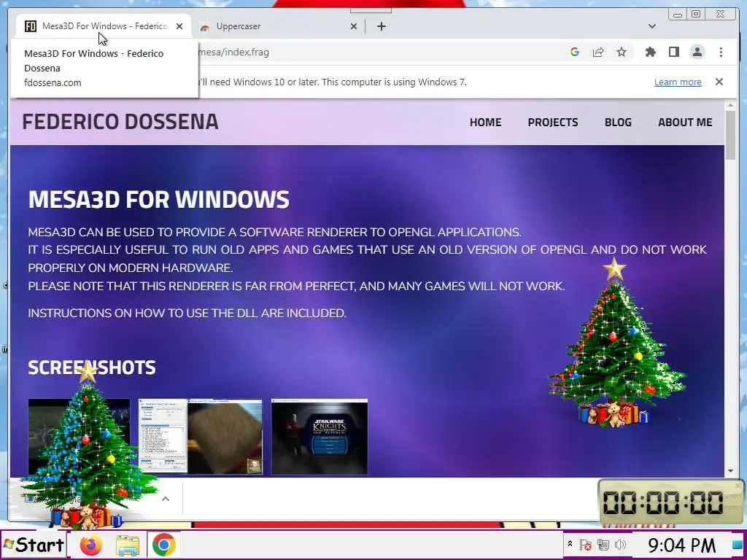The image size is (747, 560).
Task: Click the Learn more link
Action: [678, 82]
